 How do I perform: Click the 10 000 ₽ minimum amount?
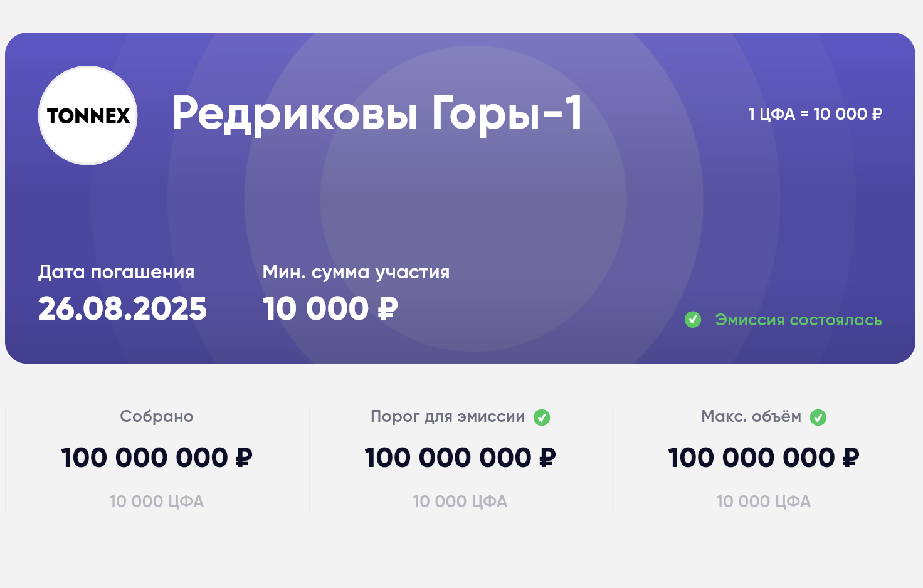pos(330,308)
